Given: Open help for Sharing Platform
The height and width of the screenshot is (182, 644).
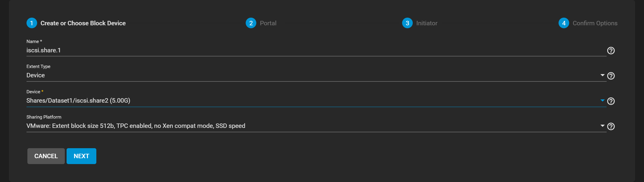Looking at the screenshot, I should pos(611,126).
